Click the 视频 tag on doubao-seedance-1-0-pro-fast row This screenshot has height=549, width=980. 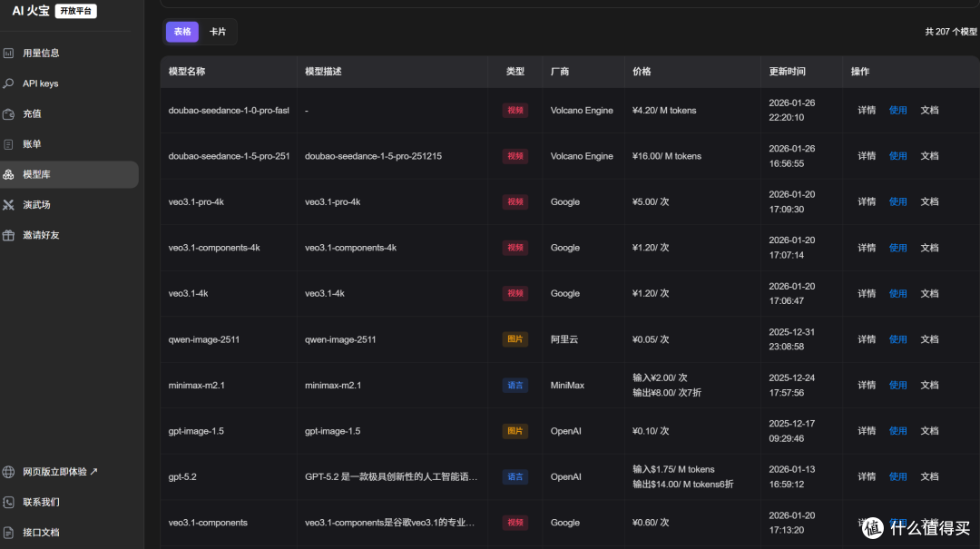coord(515,111)
